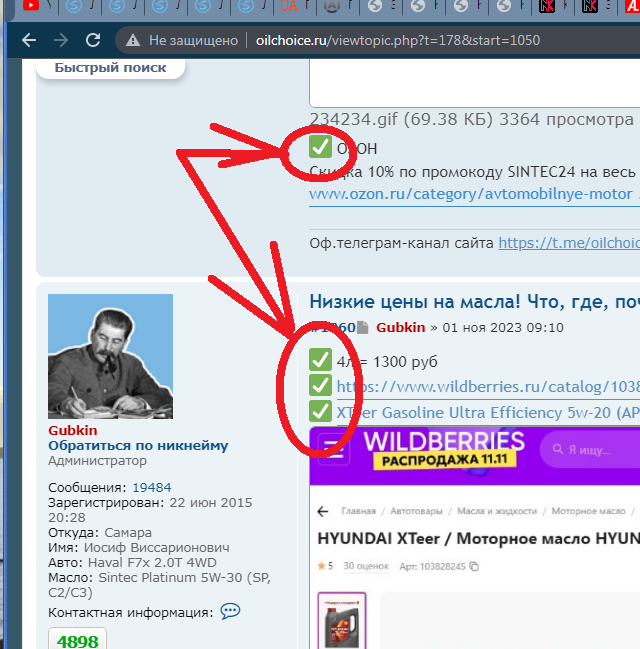Image resolution: width=640 pixels, height=649 pixels.
Task: Click 'Зарегистрирован: 22 июн 2015' text
Action: 150,502
